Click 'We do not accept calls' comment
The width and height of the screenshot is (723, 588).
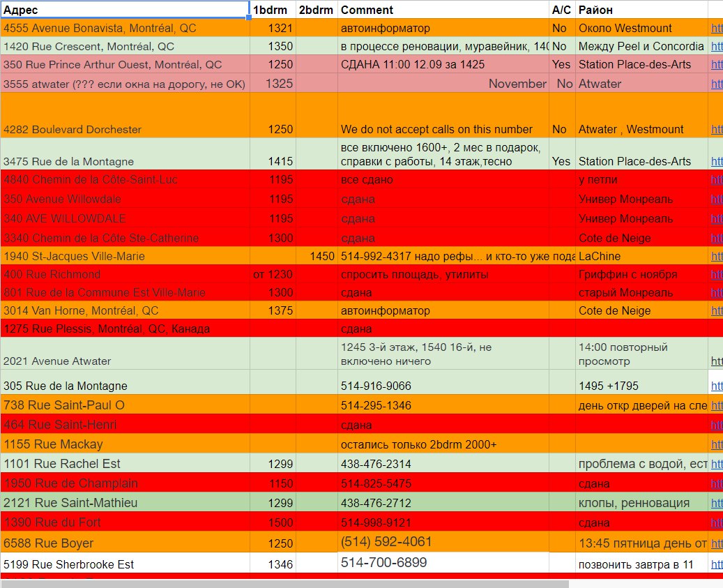tap(443, 115)
